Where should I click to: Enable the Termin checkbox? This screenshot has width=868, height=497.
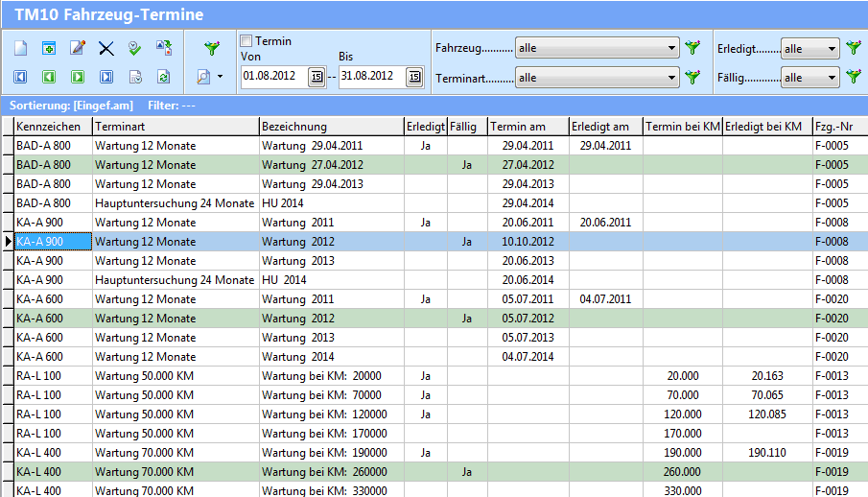[x=246, y=41]
